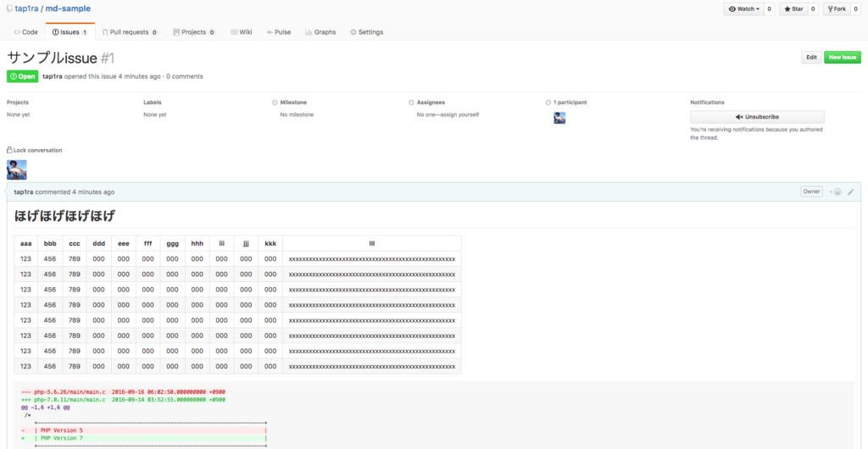Open the md-sample repository link
The width and height of the screenshot is (868, 449).
point(68,8)
